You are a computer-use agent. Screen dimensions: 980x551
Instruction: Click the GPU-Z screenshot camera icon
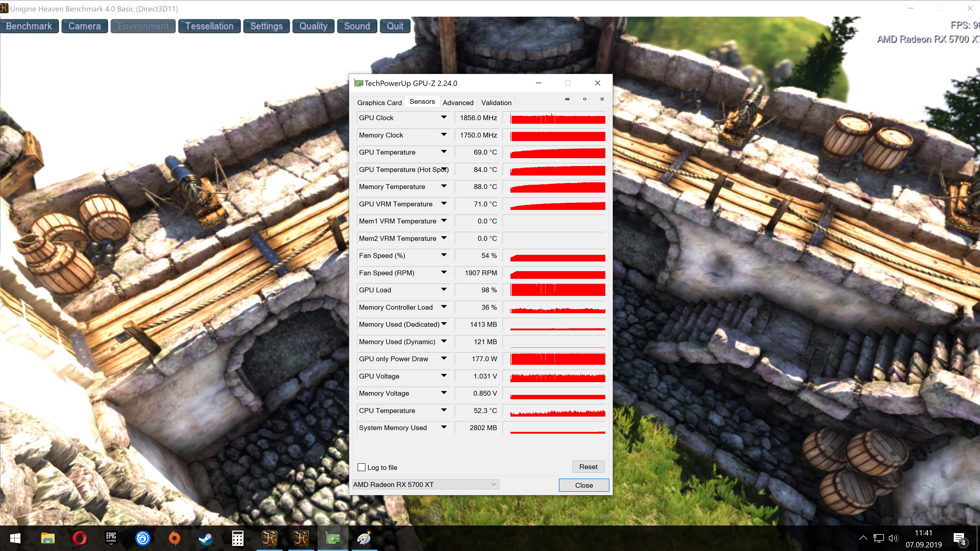(x=567, y=99)
